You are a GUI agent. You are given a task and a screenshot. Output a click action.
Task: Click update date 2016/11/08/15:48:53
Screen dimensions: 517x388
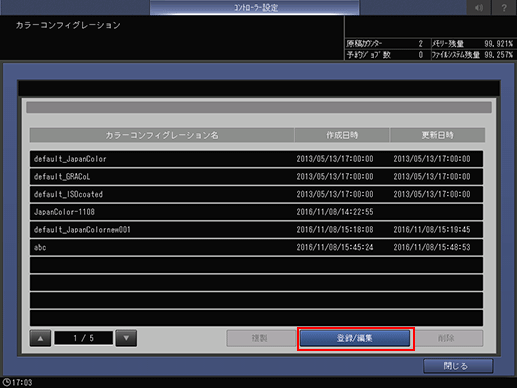(x=432, y=247)
